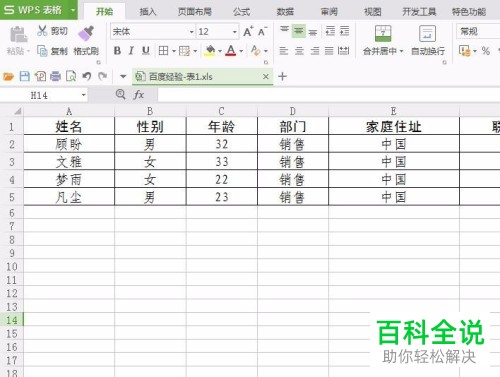Screen dimensions: 500x377
Task: Open the 开发工具 tab
Action: tap(419, 12)
